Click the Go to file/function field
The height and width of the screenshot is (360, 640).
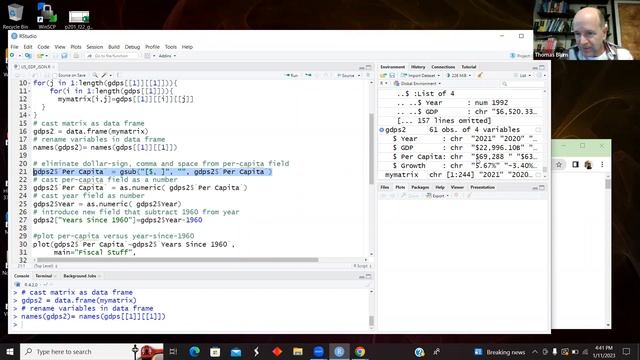tap(112, 56)
